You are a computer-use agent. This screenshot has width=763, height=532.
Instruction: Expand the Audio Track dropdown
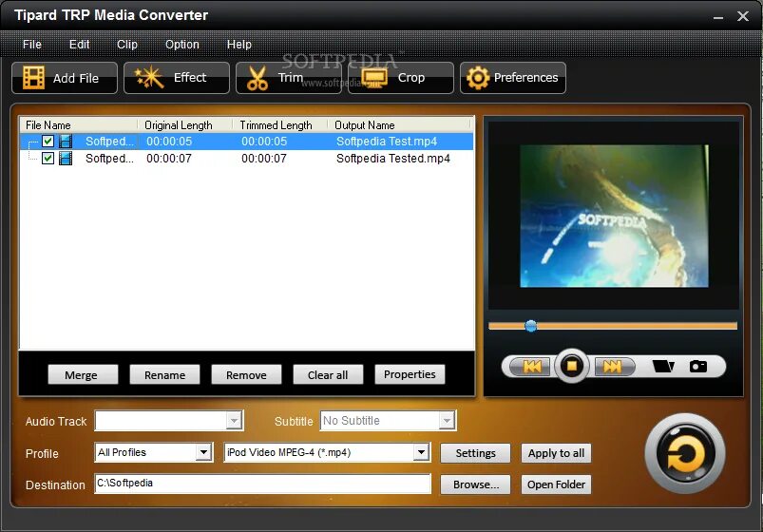pyautogui.click(x=234, y=421)
